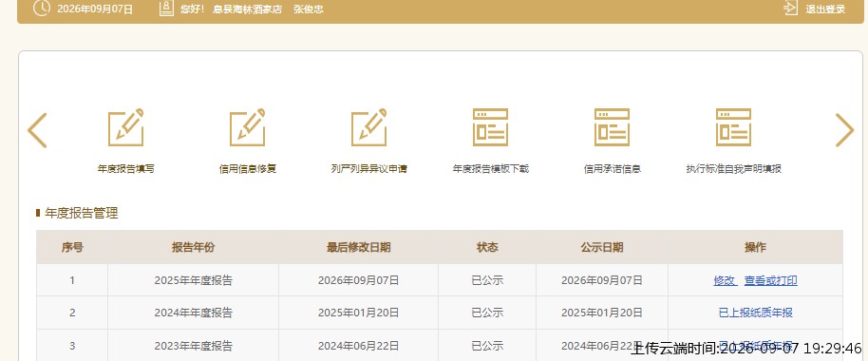Click the 操作 column header
The image size is (868, 361).
point(755,248)
